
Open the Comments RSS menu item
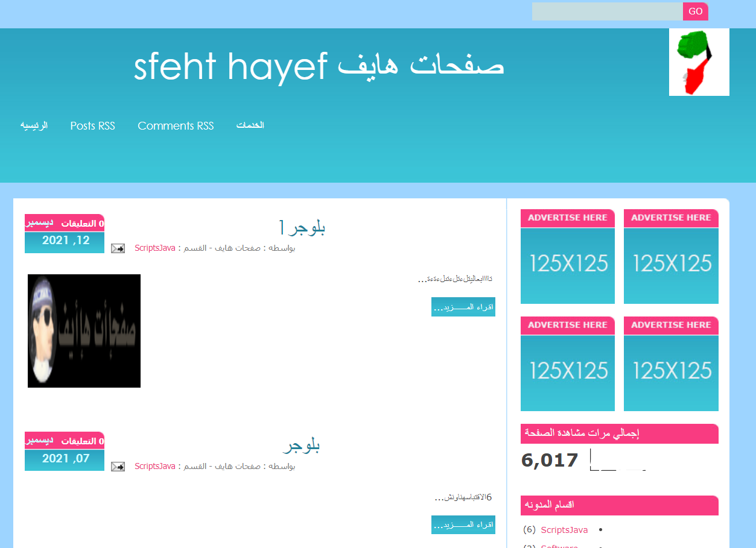(176, 125)
